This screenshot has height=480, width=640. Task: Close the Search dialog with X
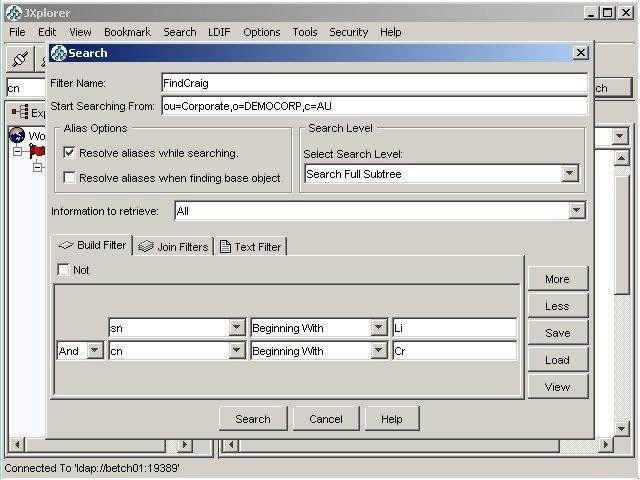pyautogui.click(x=580, y=53)
